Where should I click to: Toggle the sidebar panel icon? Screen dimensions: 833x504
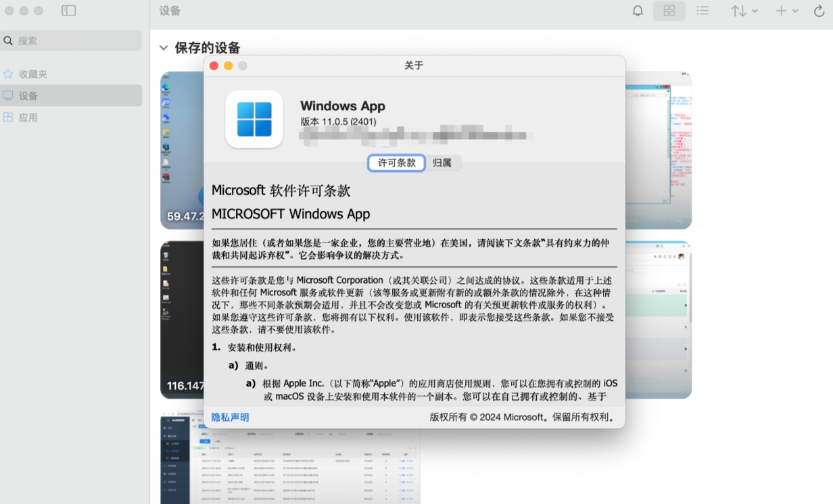(x=68, y=11)
